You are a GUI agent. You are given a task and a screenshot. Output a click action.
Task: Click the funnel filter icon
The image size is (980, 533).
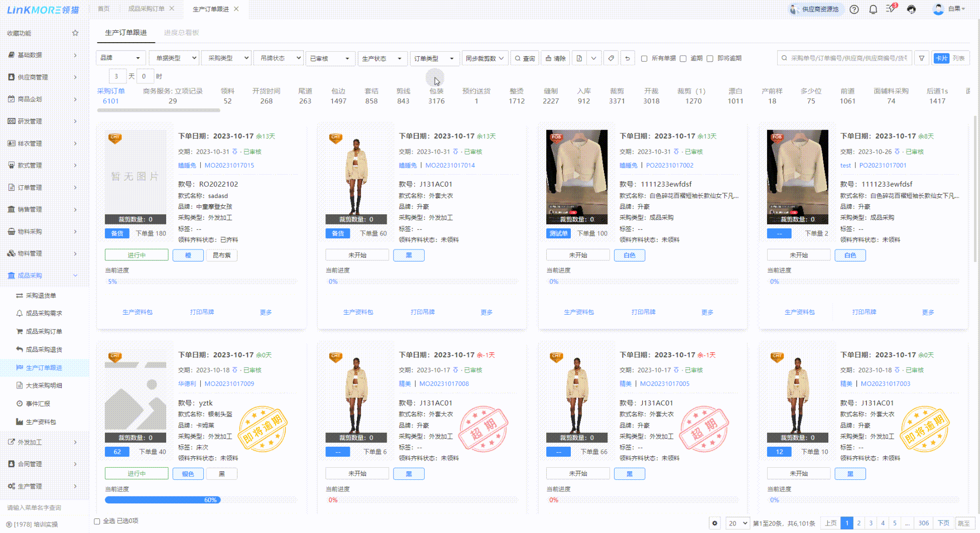(922, 58)
